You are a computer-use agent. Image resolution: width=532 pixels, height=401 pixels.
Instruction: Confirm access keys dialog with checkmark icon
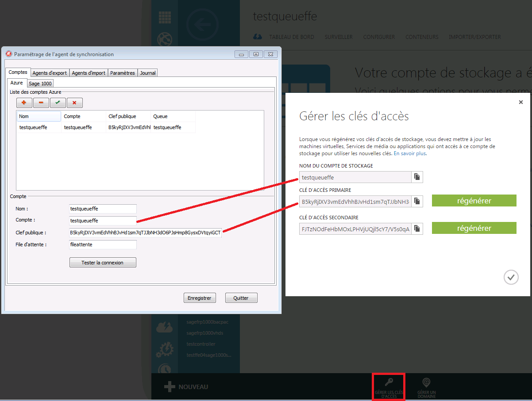[x=511, y=277]
